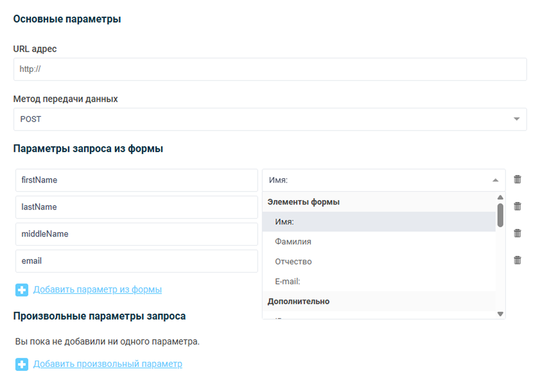The height and width of the screenshot is (392, 545).
Task: Open the POST data method dropdown
Action: point(270,119)
